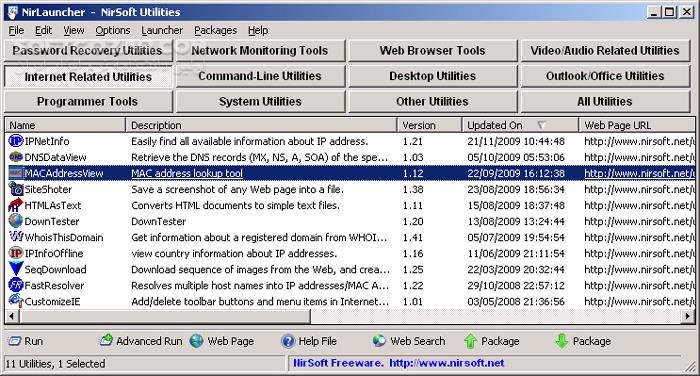Select the Internet Related Utilities group
This screenshot has width=700, height=376.
[x=88, y=76]
